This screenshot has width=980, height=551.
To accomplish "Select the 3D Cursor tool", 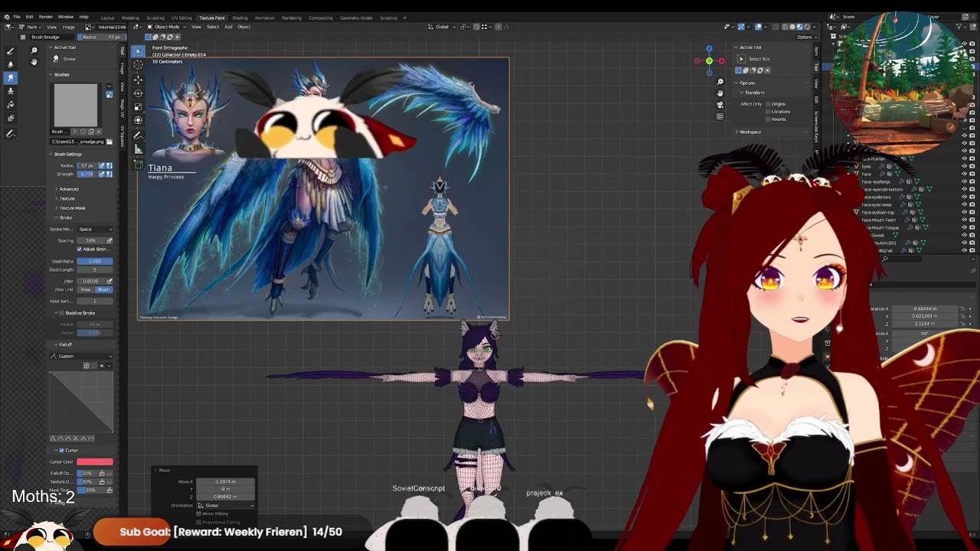I will [138, 65].
